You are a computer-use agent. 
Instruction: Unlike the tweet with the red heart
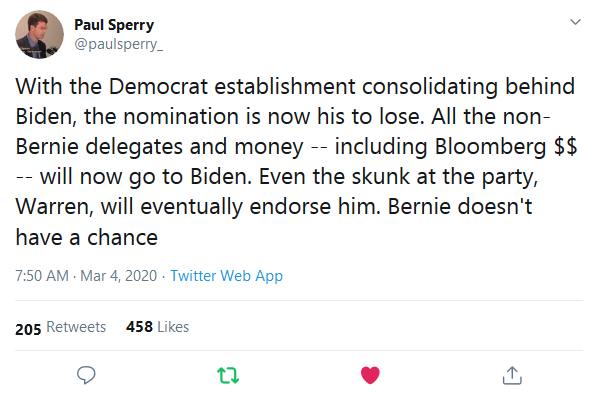pos(370,375)
